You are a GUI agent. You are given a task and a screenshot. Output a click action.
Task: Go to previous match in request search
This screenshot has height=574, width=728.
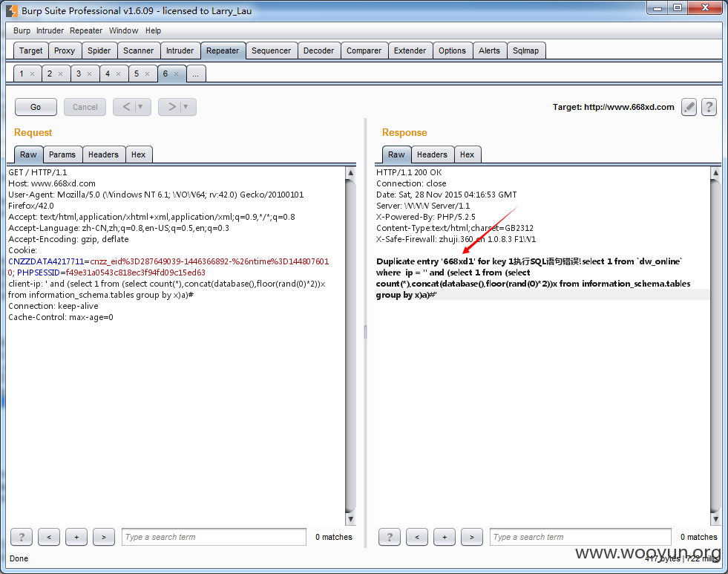pyautogui.click(x=49, y=537)
